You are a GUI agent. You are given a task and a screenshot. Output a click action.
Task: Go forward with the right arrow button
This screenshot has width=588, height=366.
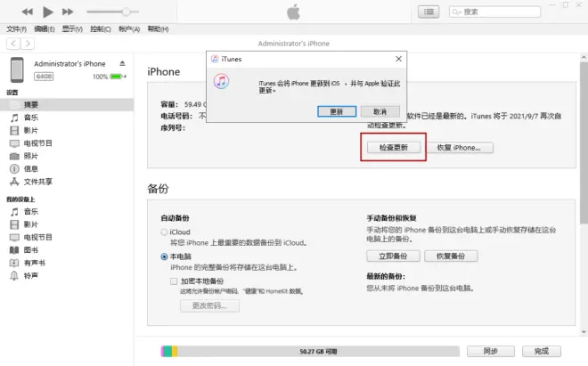pos(28,44)
